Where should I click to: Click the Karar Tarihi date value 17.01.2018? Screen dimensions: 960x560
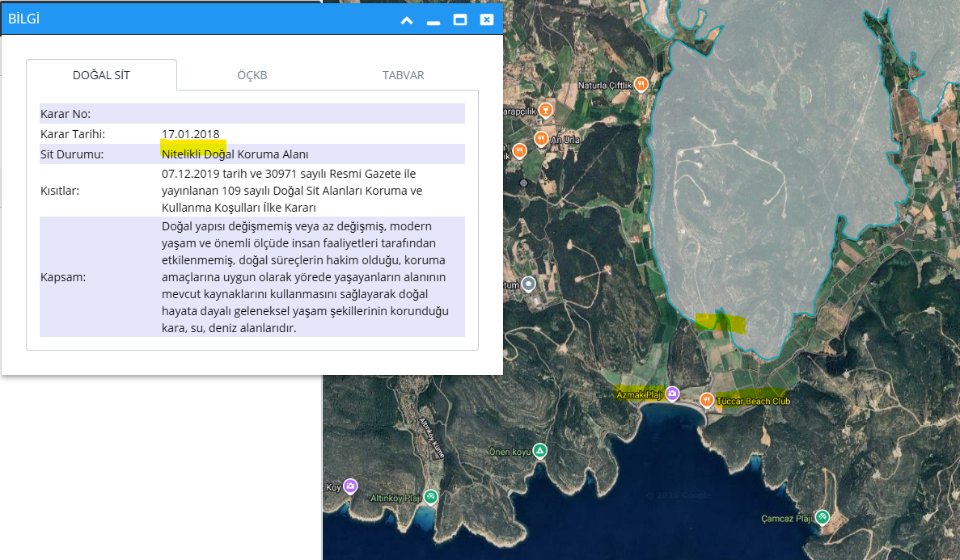pos(190,134)
